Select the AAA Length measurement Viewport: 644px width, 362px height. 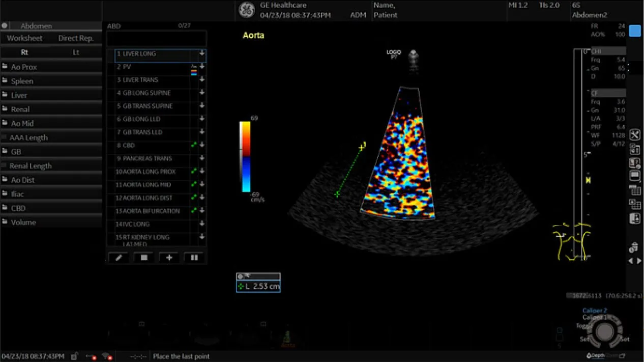(x=28, y=137)
